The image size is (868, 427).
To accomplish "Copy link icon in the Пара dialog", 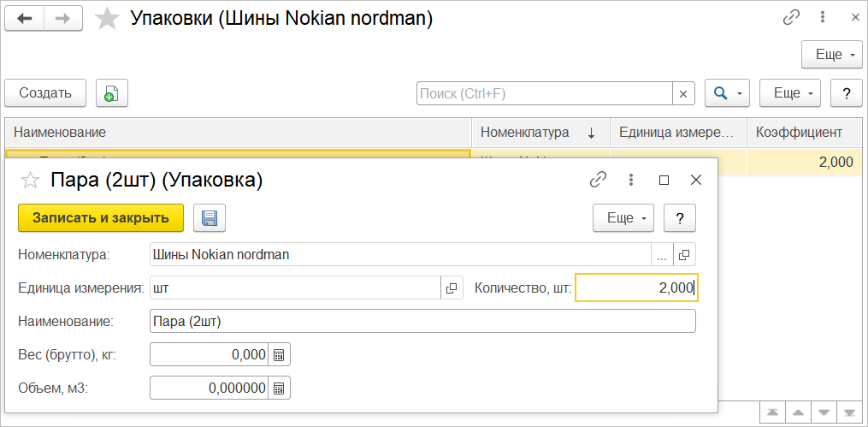I will click(x=598, y=180).
